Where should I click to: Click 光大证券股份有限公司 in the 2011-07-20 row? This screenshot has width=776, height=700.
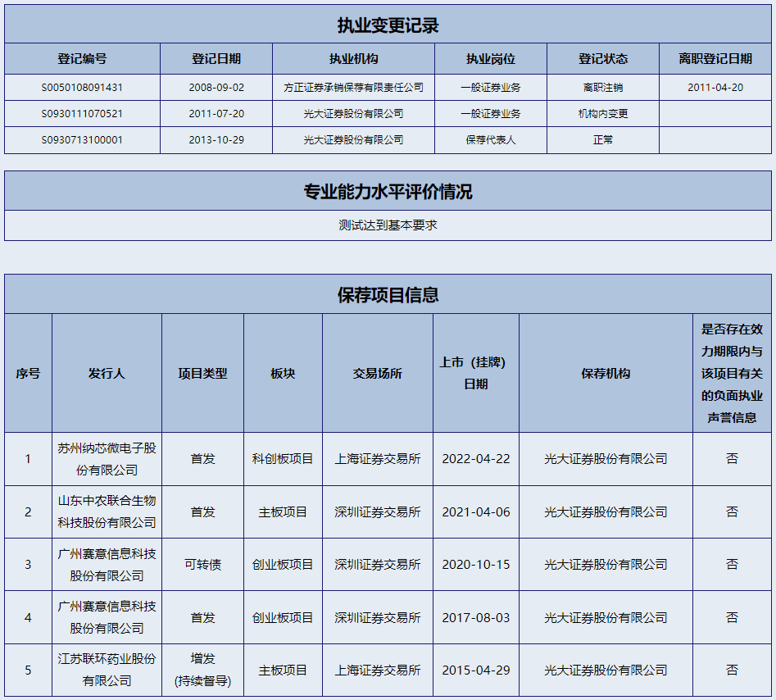coord(353,114)
